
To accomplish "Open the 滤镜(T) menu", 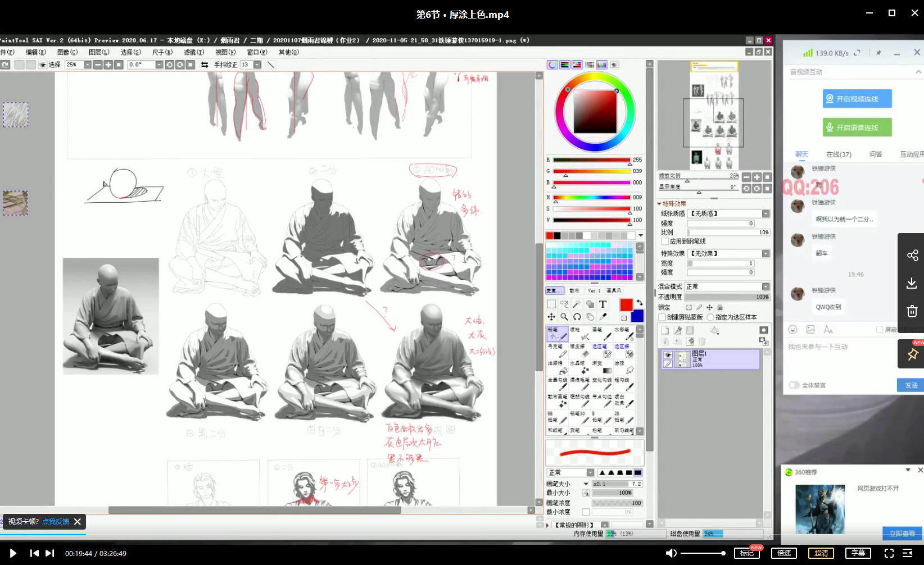I will [x=194, y=52].
